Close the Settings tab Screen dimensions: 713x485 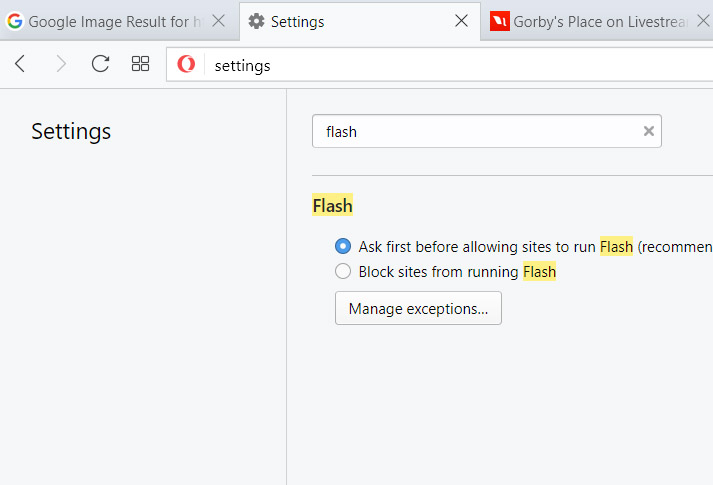click(462, 20)
